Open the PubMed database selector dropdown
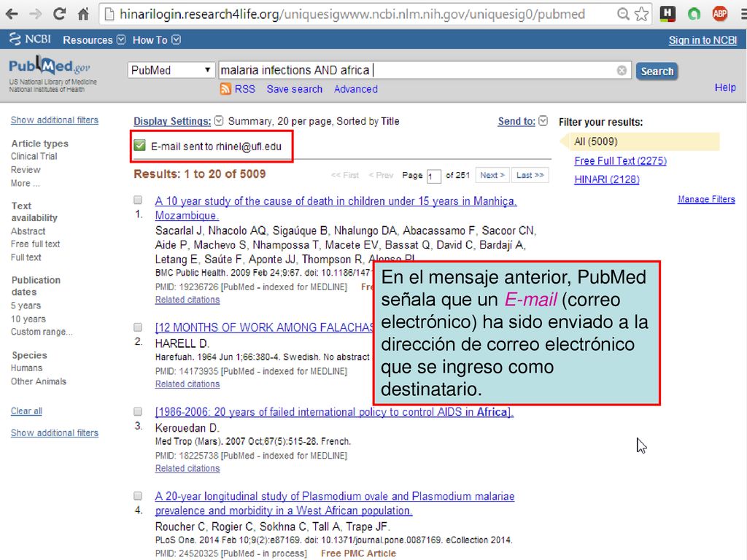 pyautogui.click(x=171, y=71)
